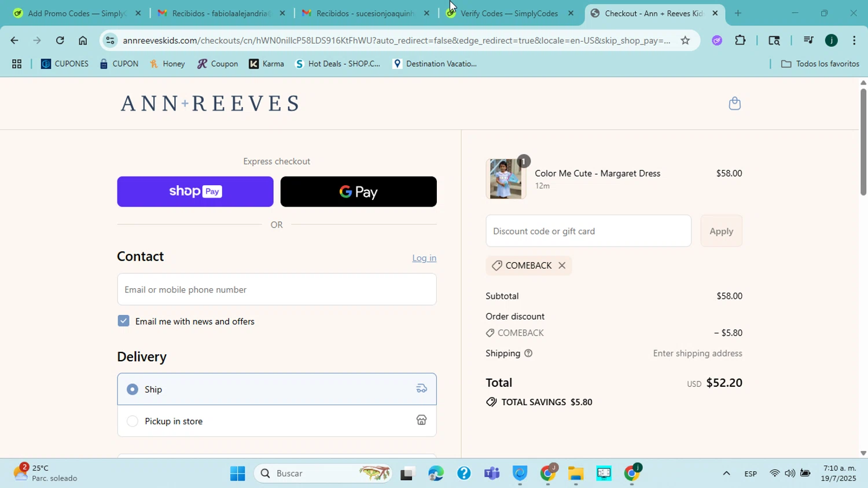Switch to Add Promo Codes SimplyCodes tab
This screenshot has height=488, width=868.
[x=76, y=13]
